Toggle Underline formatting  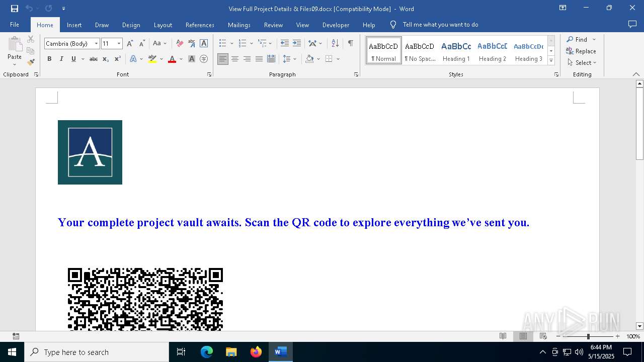click(x=73, y=59)
